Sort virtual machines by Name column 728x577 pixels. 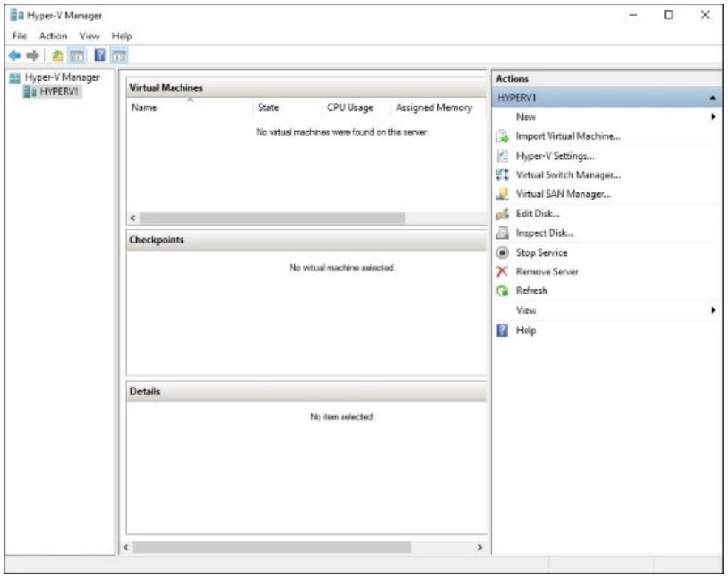(x=189, y=107)
